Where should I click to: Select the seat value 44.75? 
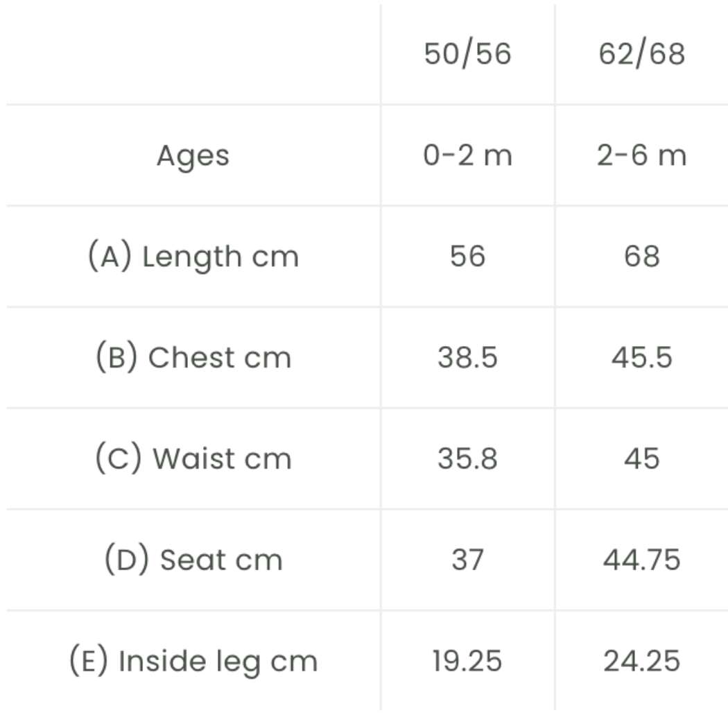(641, 560)
